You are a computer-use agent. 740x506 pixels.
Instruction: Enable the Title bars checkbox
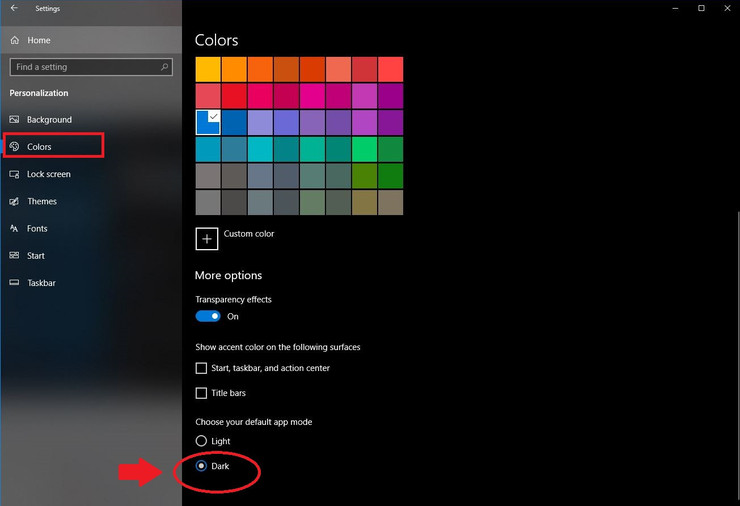point(201,393)
